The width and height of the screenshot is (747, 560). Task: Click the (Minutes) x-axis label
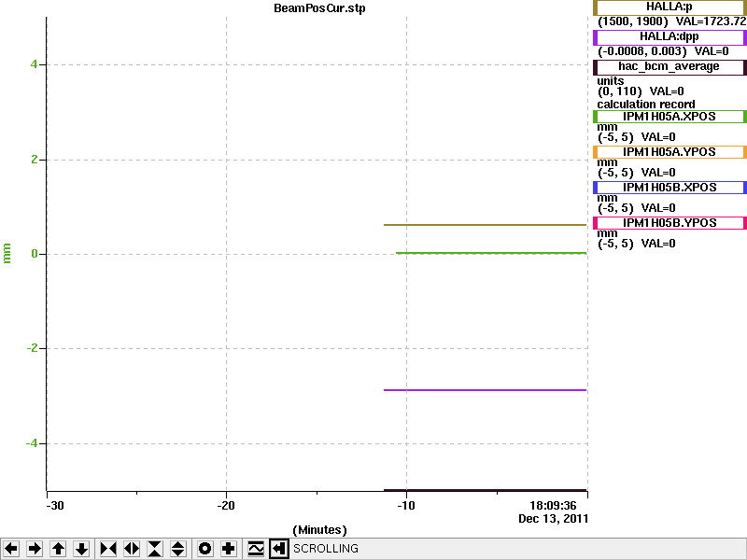319,530
